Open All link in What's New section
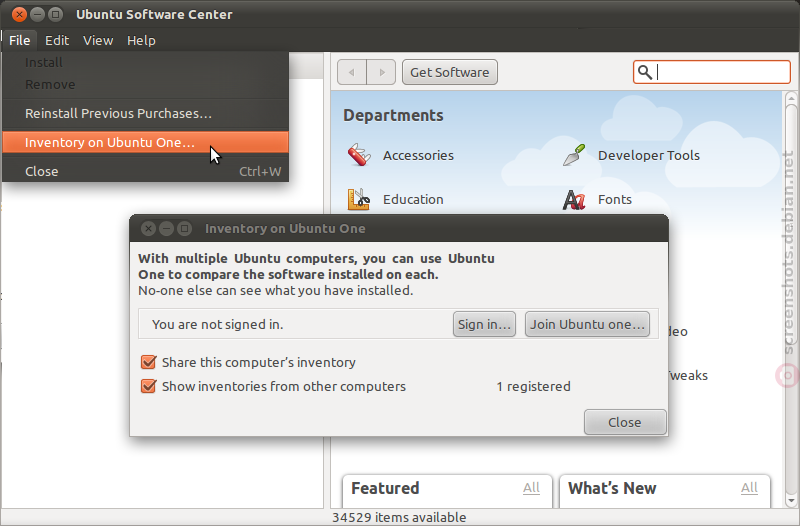Screen dimensions: 800x526 pos(749,488)
